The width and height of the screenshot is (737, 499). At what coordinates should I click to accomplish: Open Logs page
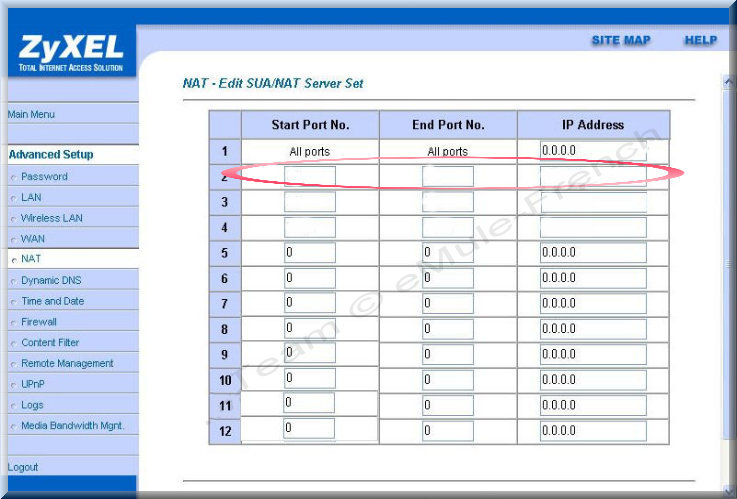point(32,405)
